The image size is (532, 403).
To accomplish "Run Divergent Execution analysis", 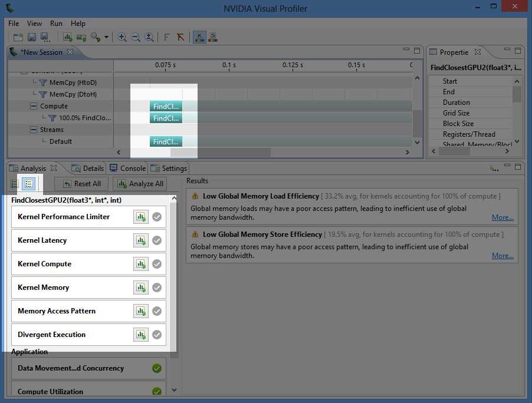I will [141, 335].
